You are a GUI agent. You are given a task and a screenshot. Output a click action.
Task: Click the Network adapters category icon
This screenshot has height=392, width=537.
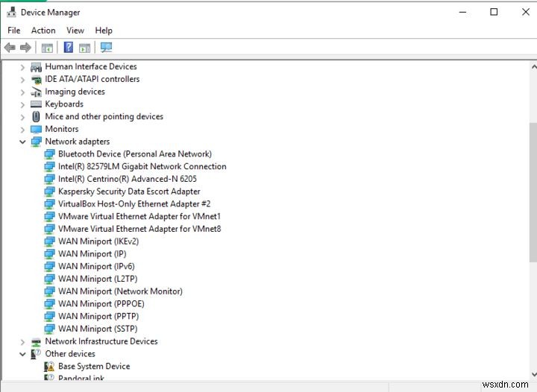point(36,142)
